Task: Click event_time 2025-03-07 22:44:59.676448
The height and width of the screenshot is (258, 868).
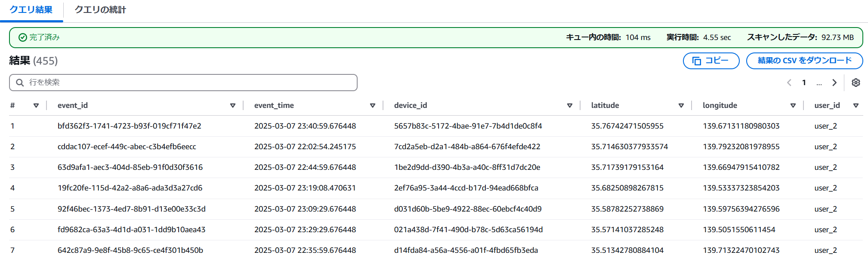Action: pos(305,167)
